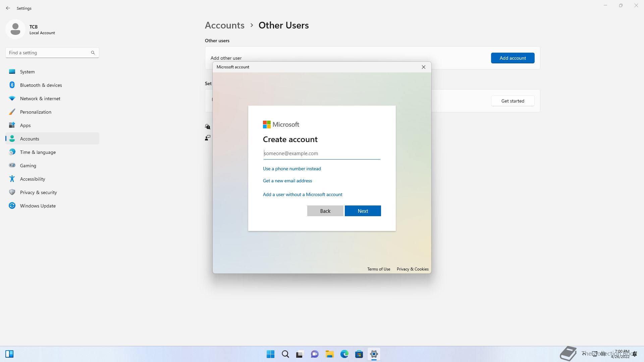
Task: Open Bluetooth & devices settings
Action: pyautogui.click(x=41, y=85)
